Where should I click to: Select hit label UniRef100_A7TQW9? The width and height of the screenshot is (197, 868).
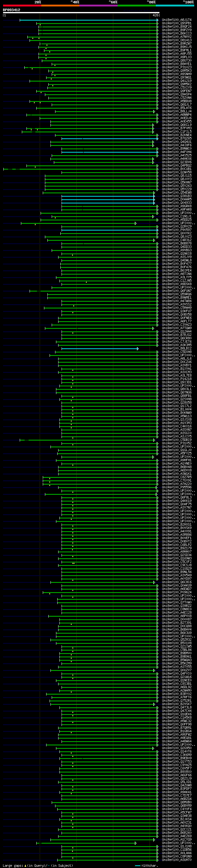coord(176,328)
